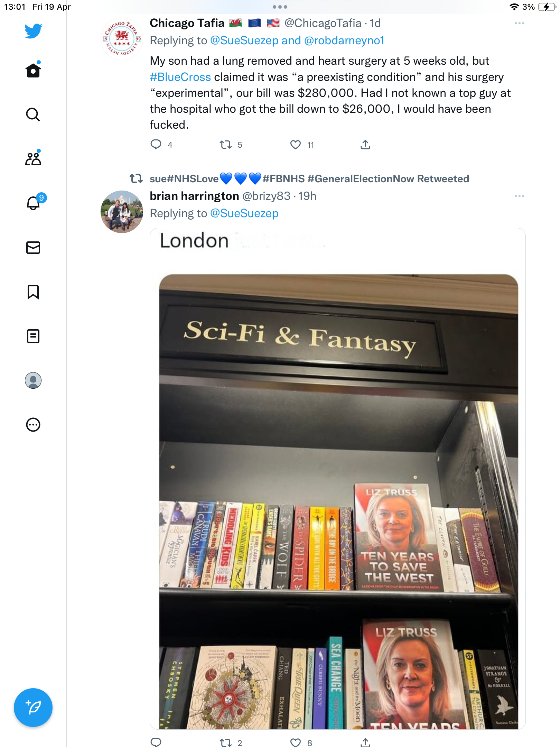Open the Messages envelope icon
Viewport: 560px width, 747px height.
click(x=33, y=248)
